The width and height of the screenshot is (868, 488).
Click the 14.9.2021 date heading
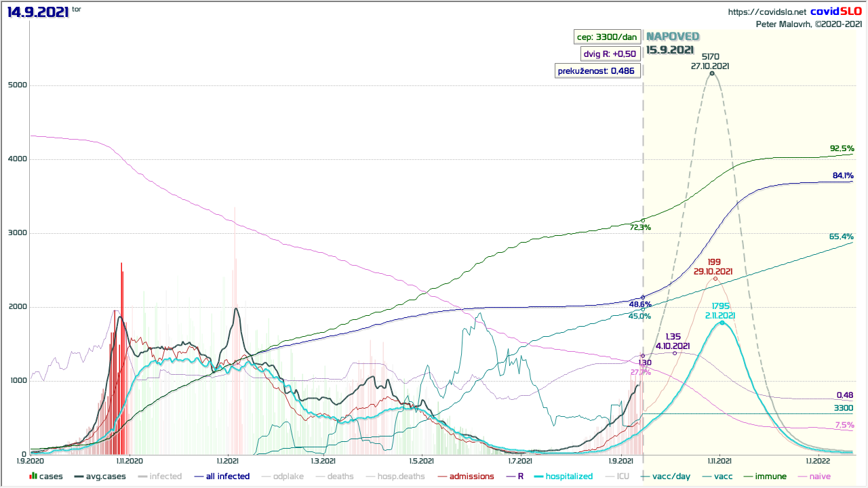tap(38, 12)
